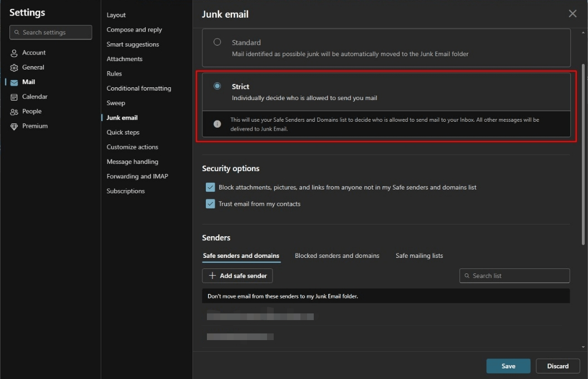Click 'Individually decide who is allowed' description
Viewport: 588px width, 379px height.
304,98
